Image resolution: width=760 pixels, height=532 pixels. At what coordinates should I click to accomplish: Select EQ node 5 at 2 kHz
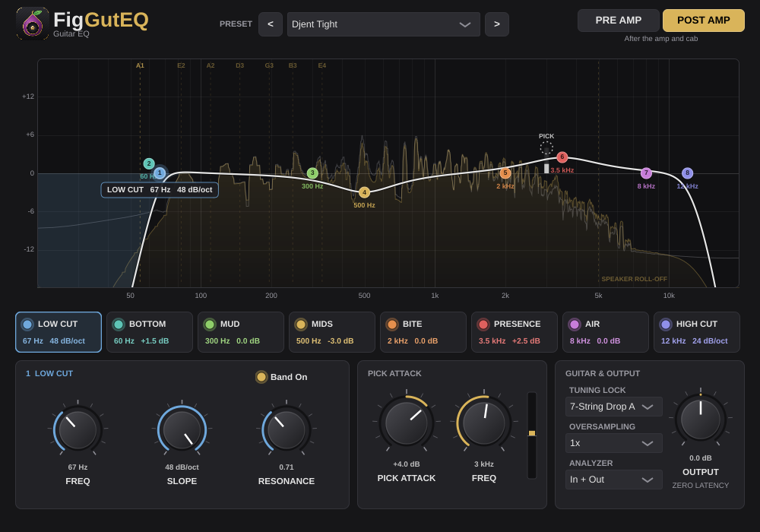(505, 173)
